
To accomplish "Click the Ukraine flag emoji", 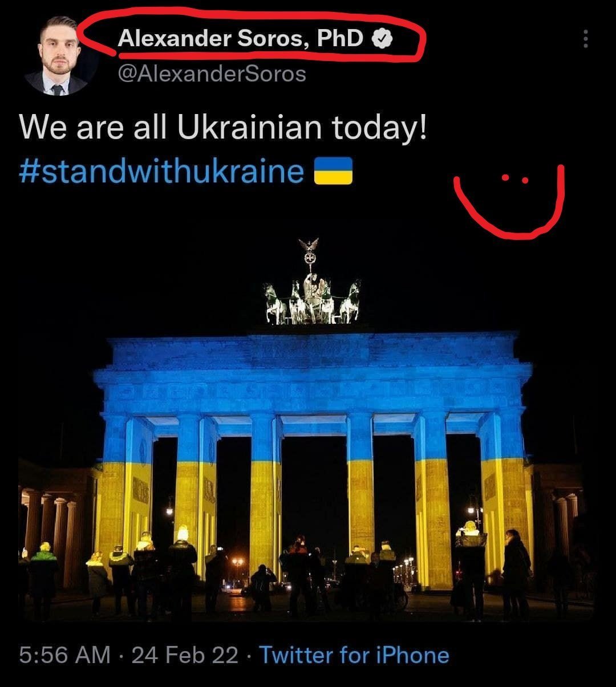I will 334,171.
